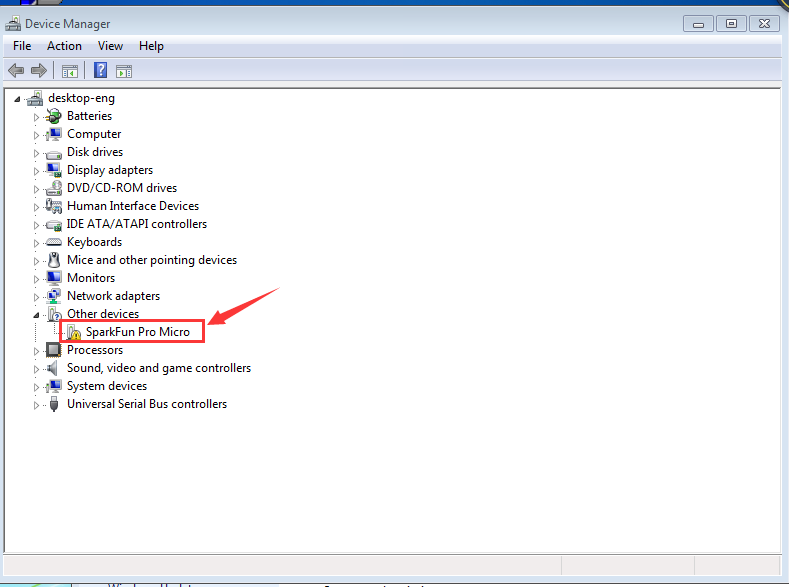789x587 pixels.
Task: Click the Network adapters category icon
Action: pos(53,296)
